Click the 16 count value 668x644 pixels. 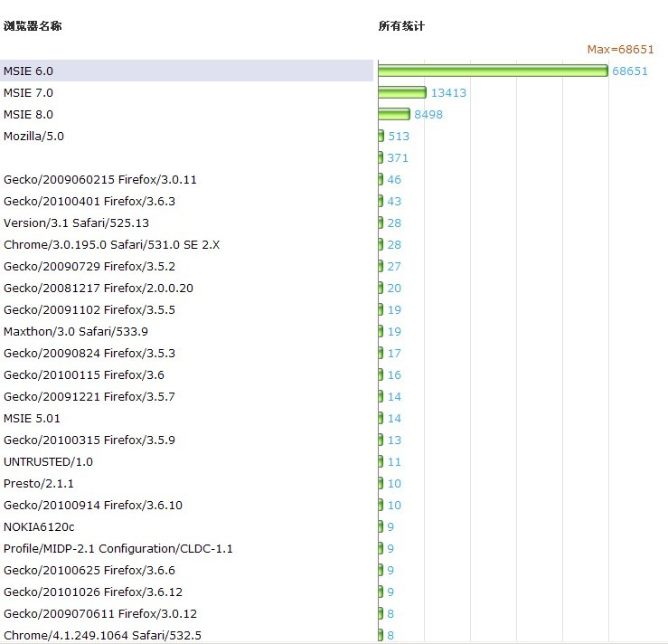(x=394, y=375)
